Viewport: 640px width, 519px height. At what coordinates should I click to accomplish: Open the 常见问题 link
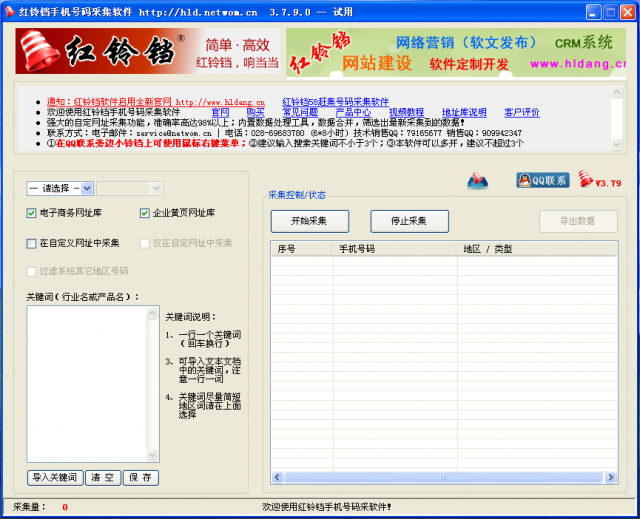click(x=300, y=112)
